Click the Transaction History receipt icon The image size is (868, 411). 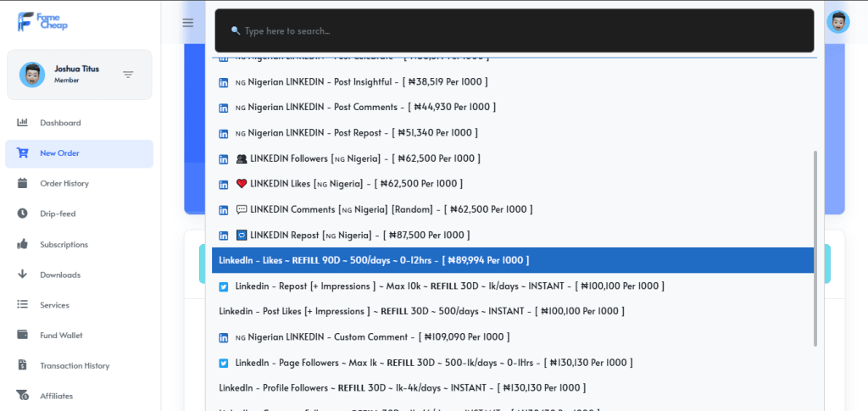(x=23, y=365)
